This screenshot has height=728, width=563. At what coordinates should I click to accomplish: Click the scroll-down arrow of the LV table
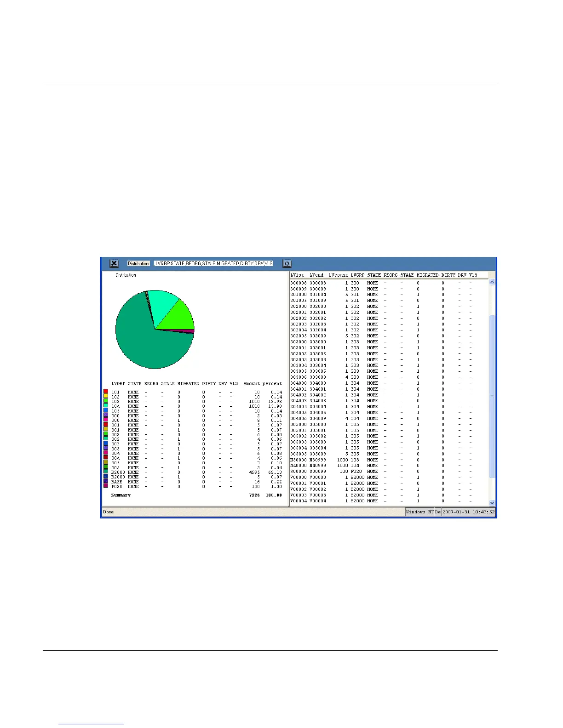pyautogui.click(x=492, y=503)
